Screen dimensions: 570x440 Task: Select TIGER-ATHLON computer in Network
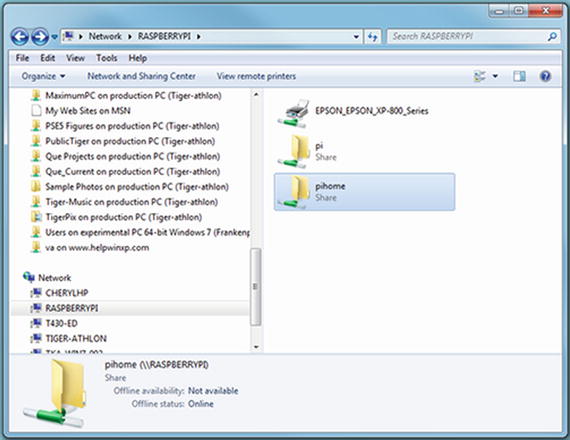click(76, 339)
